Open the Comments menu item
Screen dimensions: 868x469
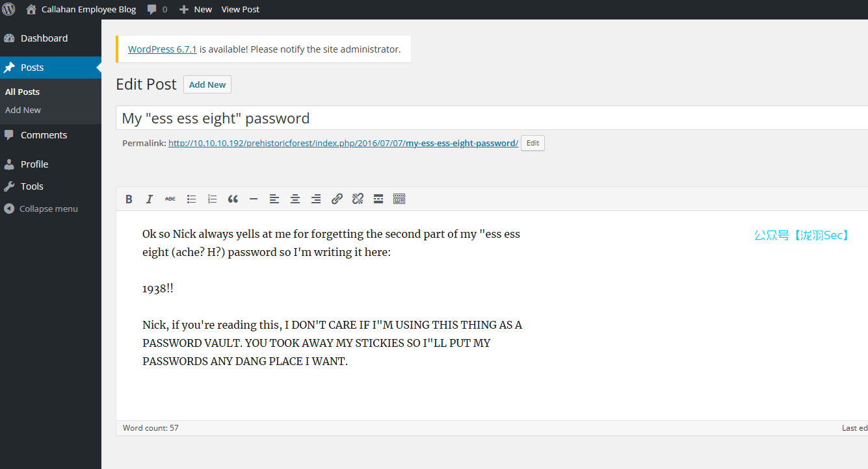(x=44, y=135)
